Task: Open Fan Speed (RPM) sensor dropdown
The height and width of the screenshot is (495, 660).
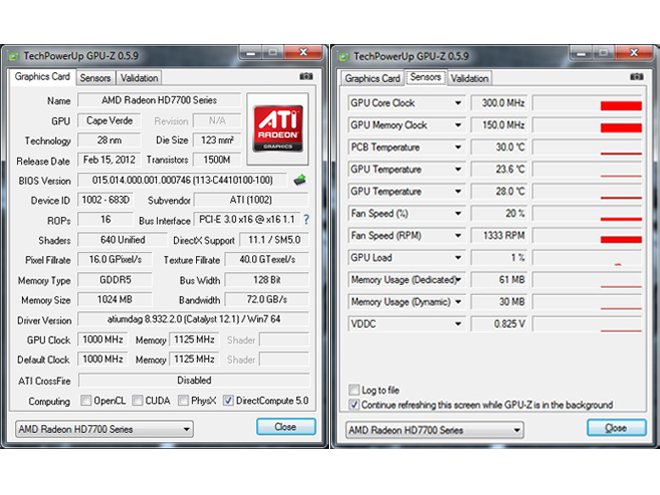Action: click(458, 235)
